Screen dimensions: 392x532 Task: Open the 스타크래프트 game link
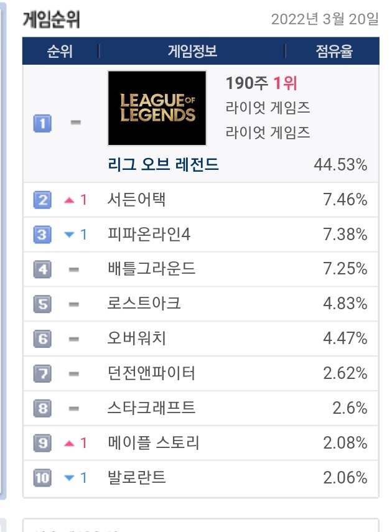(151, 408)
